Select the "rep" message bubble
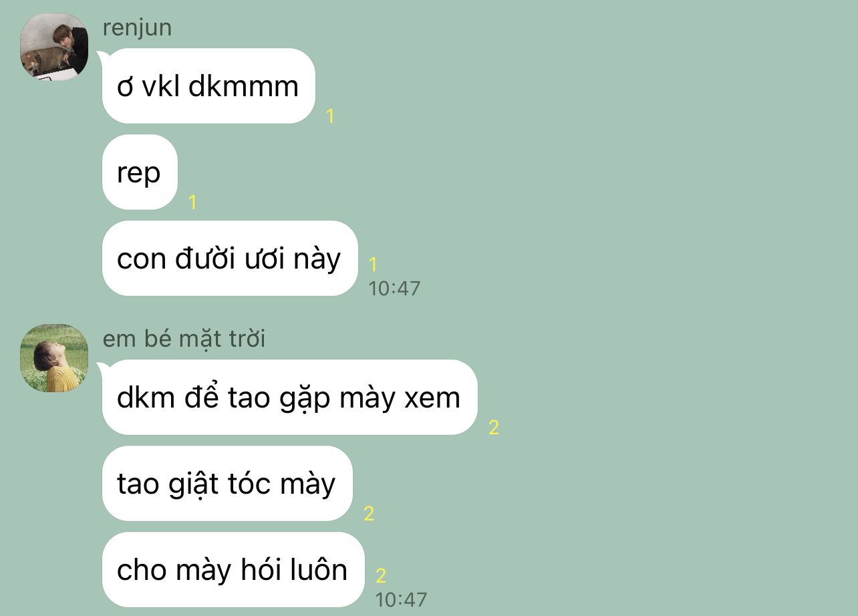 (x=140, y=172)
